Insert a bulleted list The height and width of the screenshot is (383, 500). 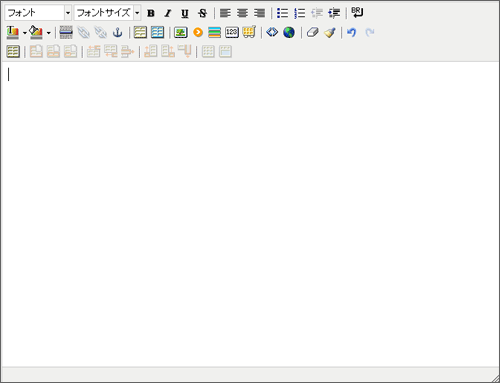point(282,13)
